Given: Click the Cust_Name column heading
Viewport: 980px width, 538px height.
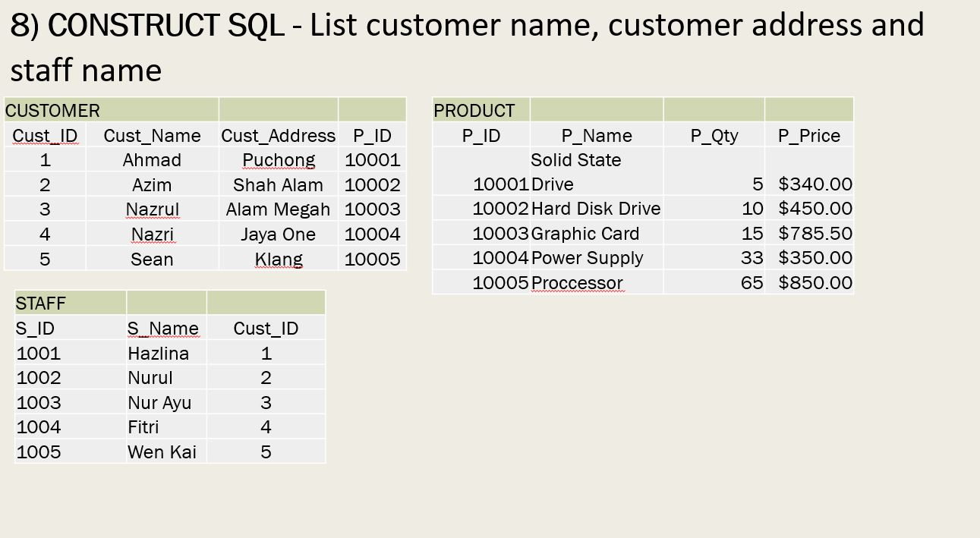Looking at the screenshot, I should [x=153, y=135].
